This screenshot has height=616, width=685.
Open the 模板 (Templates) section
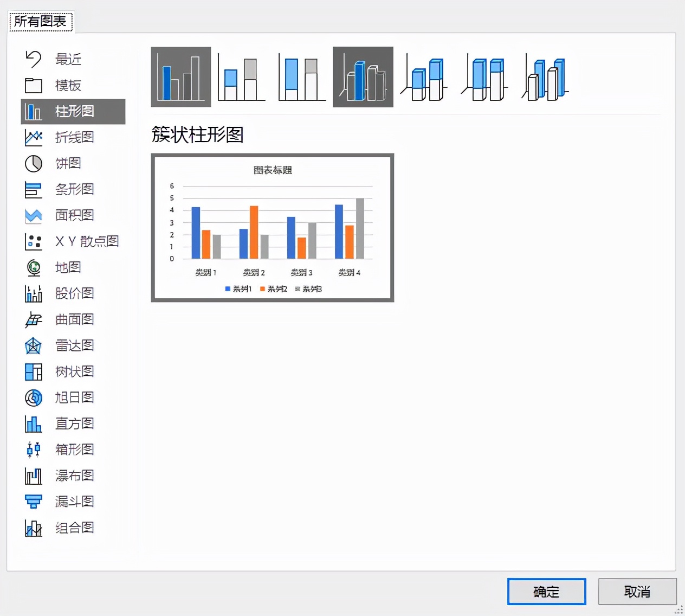pos(68,85)
